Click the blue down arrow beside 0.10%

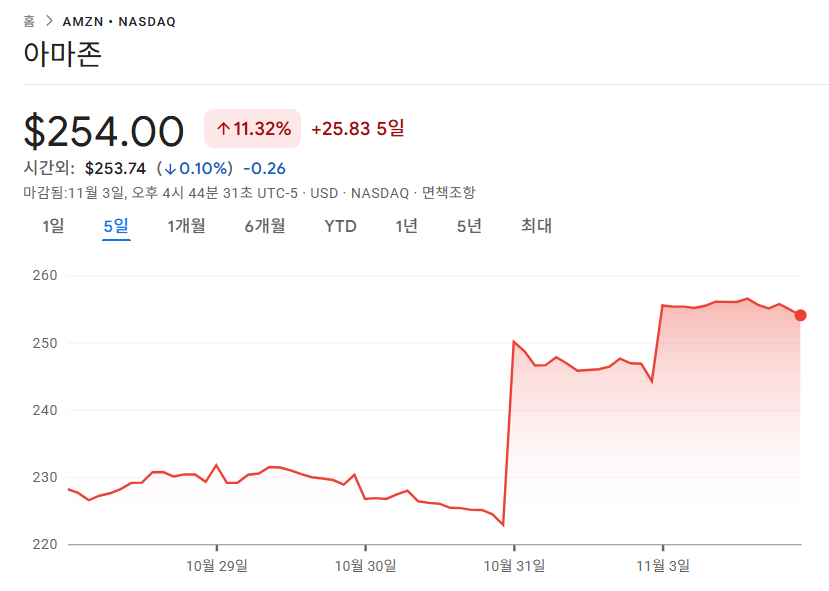coord(170,168)
